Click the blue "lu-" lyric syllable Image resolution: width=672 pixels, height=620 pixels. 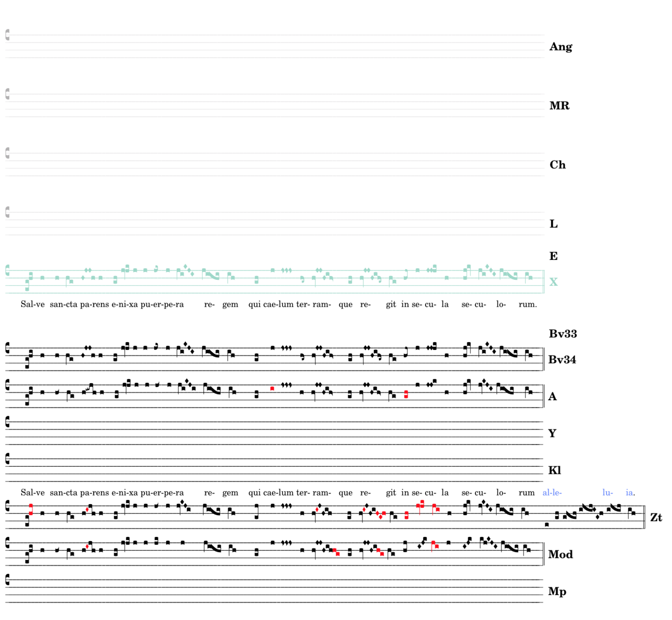[607, 493]
